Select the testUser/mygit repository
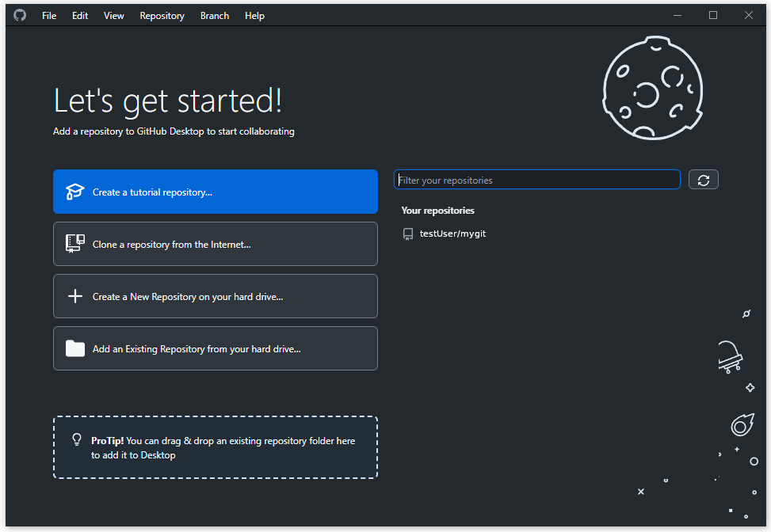771x532 pixels. click(452, 234)
